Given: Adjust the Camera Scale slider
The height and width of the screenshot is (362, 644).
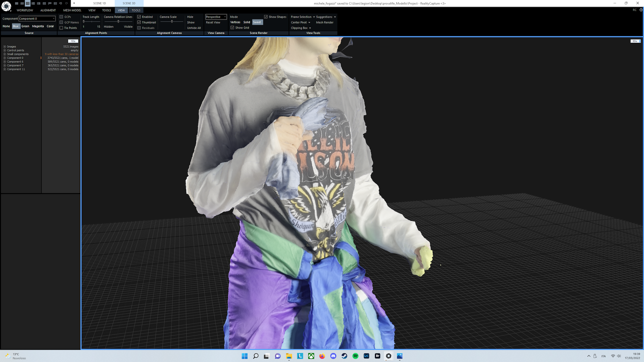Looking at the screenshot, I should (172, 21).
